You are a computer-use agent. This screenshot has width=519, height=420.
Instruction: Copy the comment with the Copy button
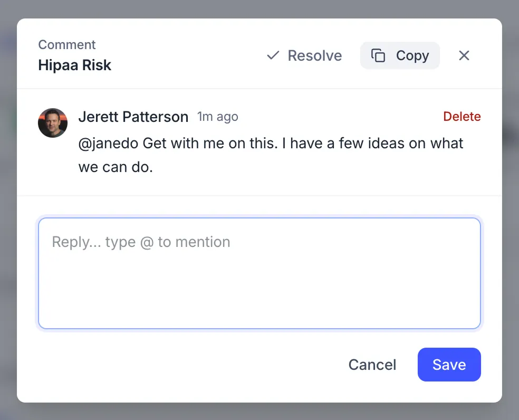(400, 55)
